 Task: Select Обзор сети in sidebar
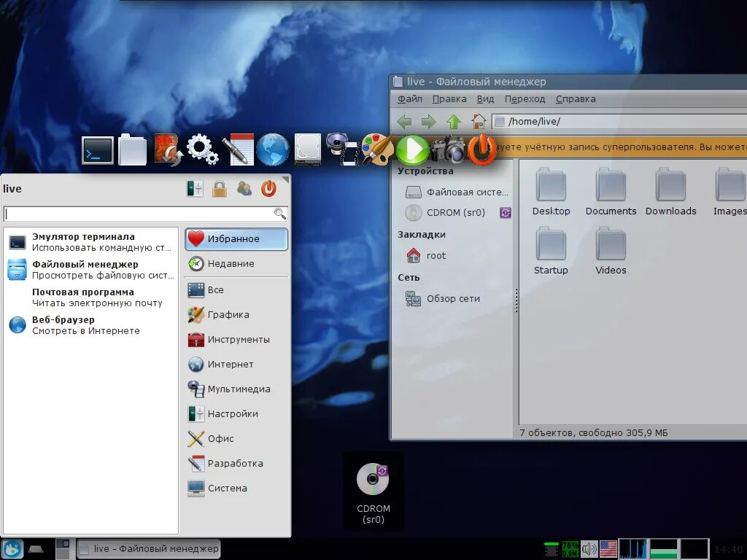coord(443,299)
